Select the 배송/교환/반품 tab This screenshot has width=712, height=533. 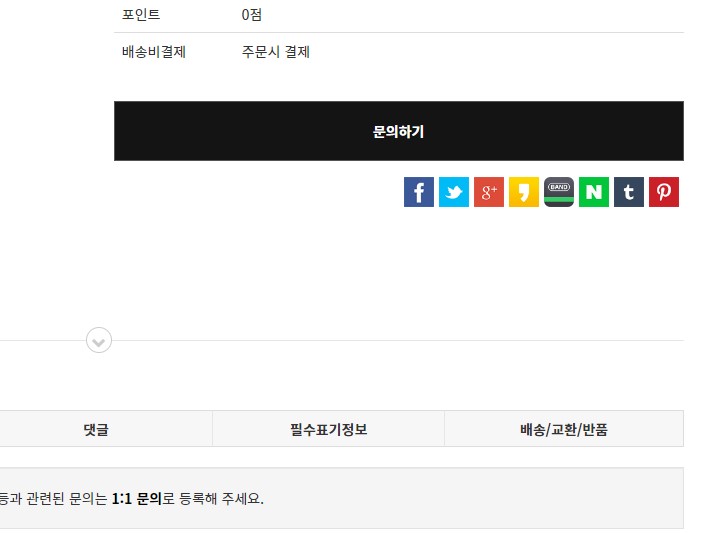point(564,429)
